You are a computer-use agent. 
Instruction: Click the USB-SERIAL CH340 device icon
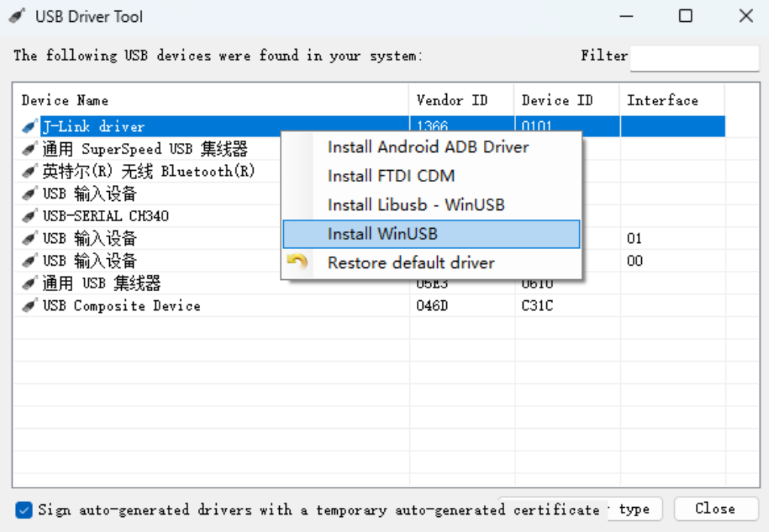click(29, 217)
